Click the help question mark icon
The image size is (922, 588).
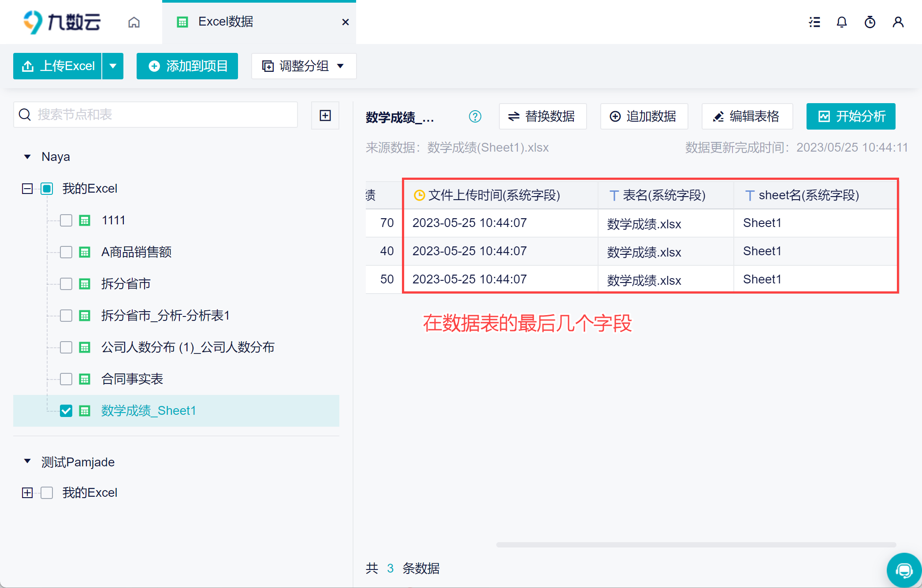[475, 116]
